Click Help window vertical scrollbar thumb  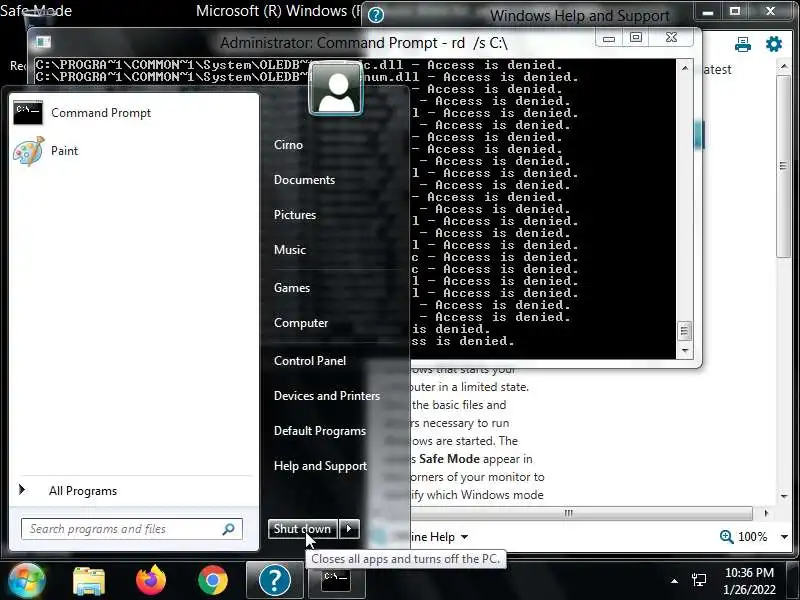[x=783, y=166]
